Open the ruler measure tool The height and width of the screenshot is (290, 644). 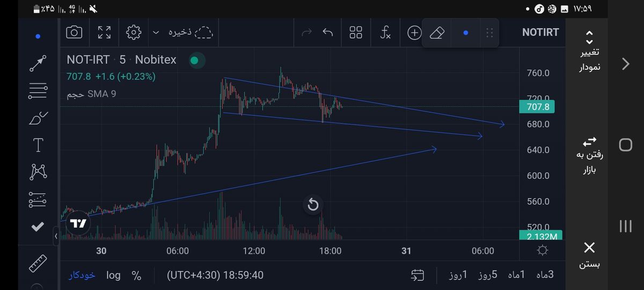click(38, 264)
